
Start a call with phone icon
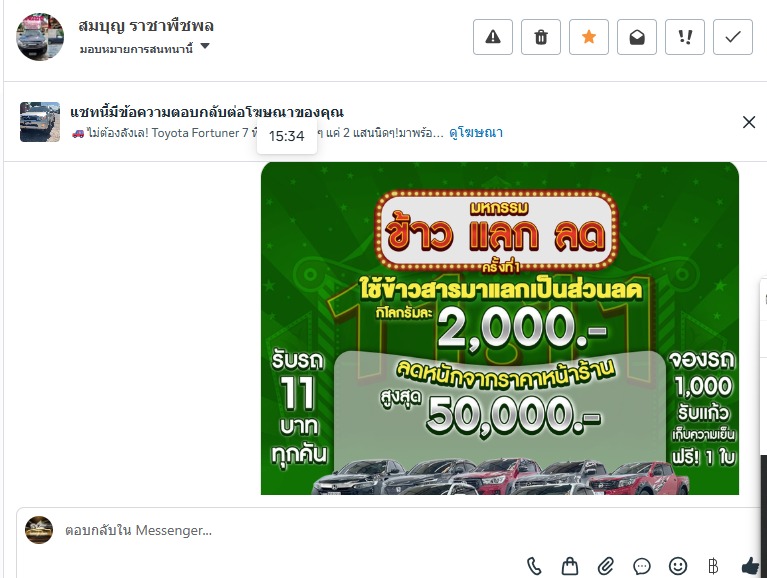click(534, 566)
